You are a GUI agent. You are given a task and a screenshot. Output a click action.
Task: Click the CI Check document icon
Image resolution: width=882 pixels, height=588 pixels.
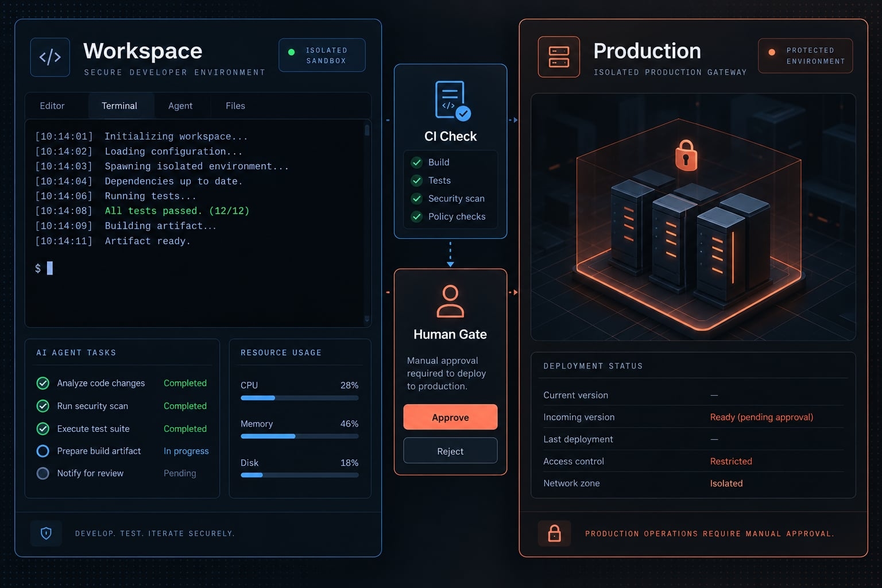(x=452, y=101)
